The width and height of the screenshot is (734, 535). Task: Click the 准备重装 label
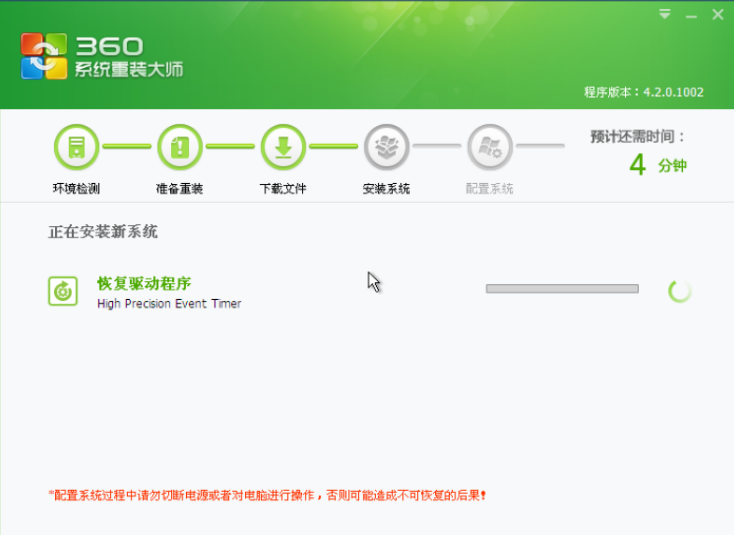pyautogui.click(x=179, y=189)
